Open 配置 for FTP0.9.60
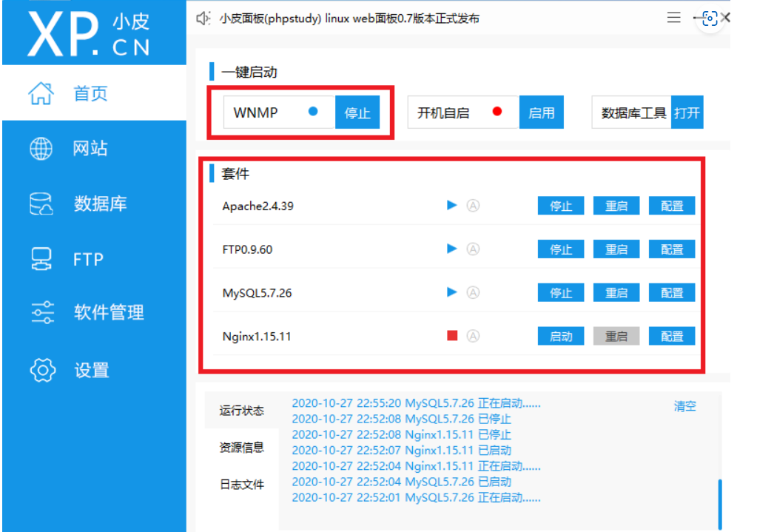The width and height of the screenshot is (757, 532). tap(671, 249)
